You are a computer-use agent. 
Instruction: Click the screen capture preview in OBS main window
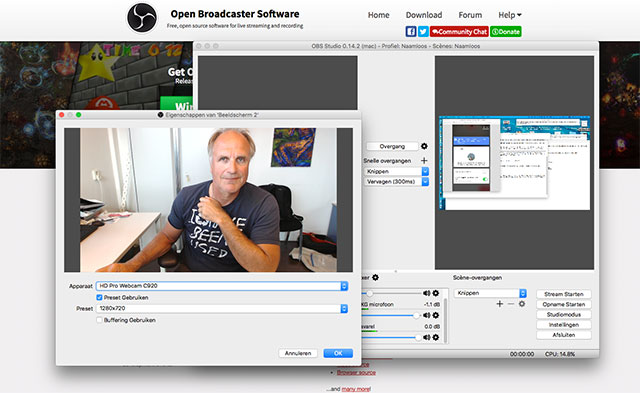pyautogui.click(x=514, y=163)
